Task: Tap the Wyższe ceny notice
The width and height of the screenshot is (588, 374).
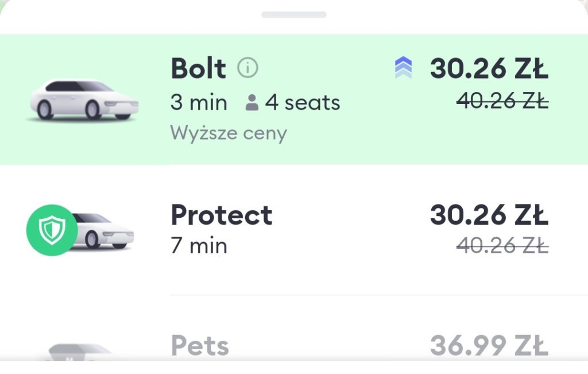Action: point(229,133)
